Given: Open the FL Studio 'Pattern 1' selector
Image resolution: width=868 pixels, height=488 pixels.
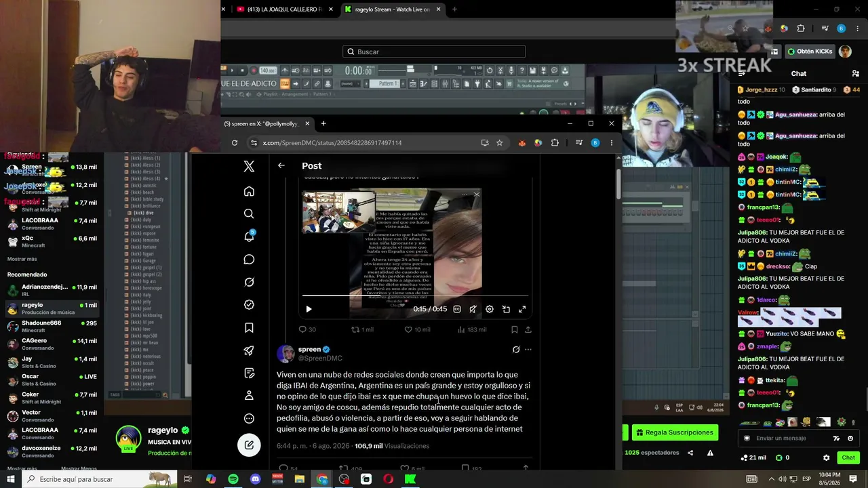Looking at the screenshot, I should tap(387, 83).
